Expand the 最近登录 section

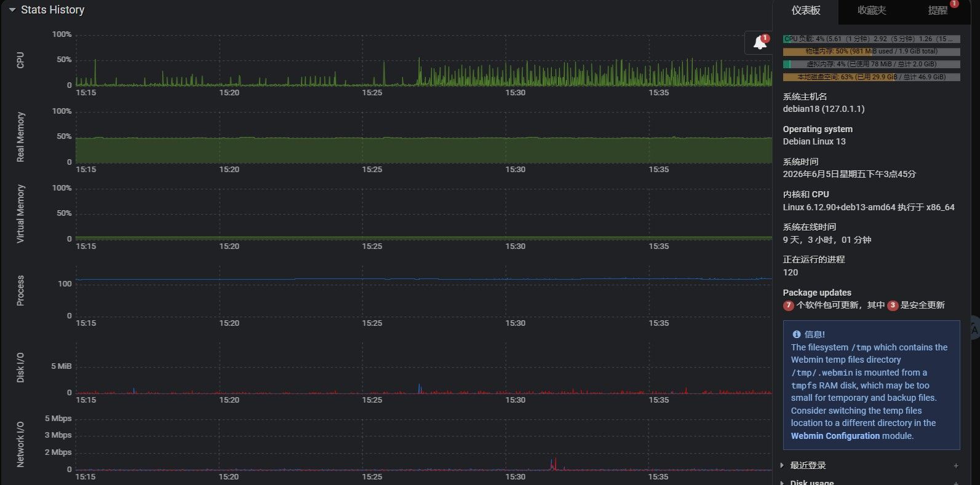[808, 465]
